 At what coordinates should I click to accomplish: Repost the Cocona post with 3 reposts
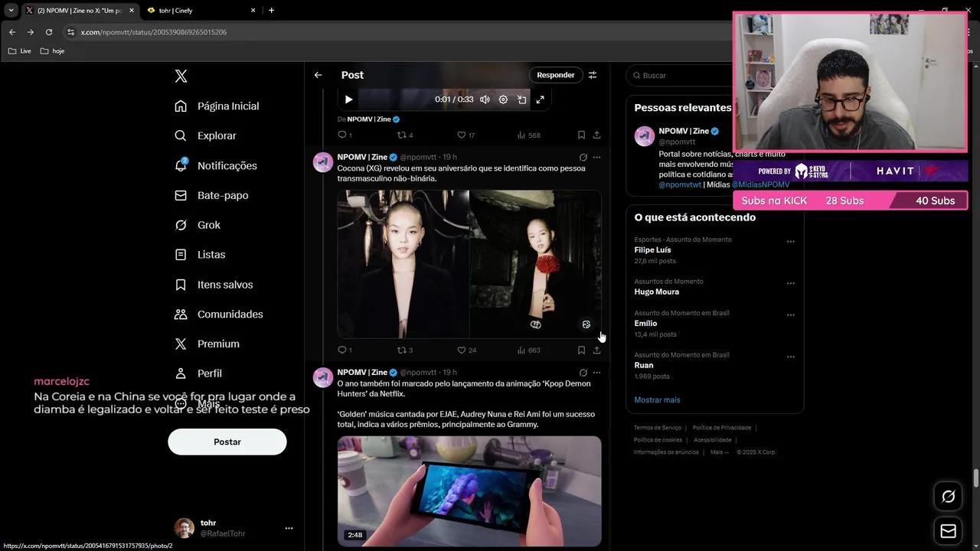point(405,350)
